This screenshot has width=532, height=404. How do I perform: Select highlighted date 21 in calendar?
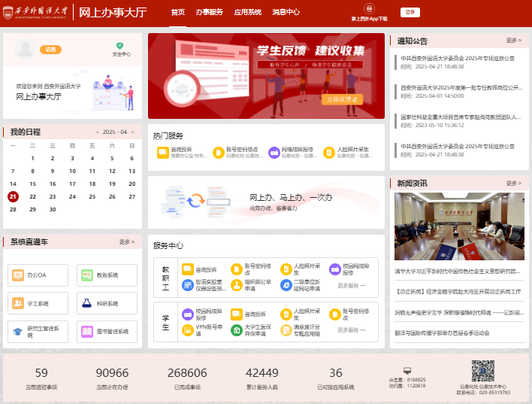(x=13, y=196)
